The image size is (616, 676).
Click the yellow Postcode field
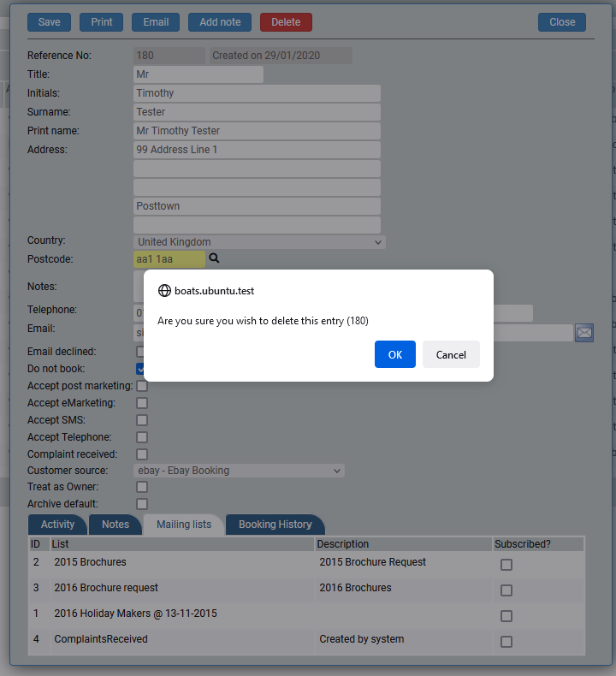(x=169, y=259)
